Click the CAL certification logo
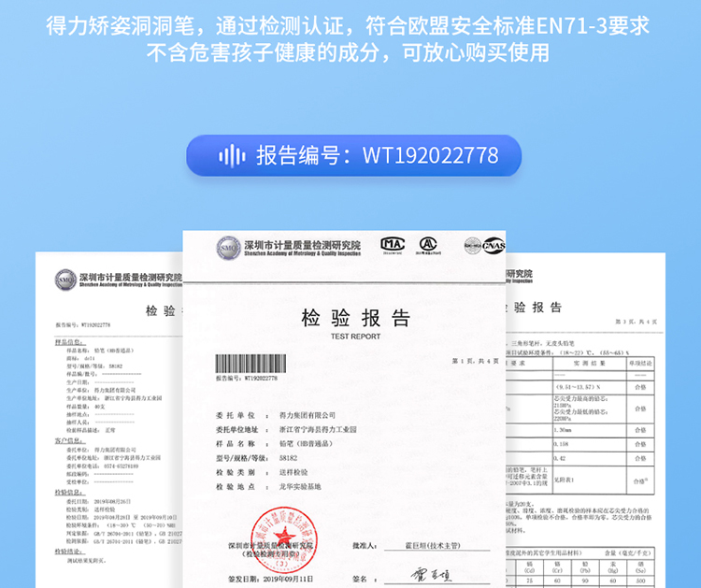The width and height of the screenshot is (701, 588). click(428, 245)
